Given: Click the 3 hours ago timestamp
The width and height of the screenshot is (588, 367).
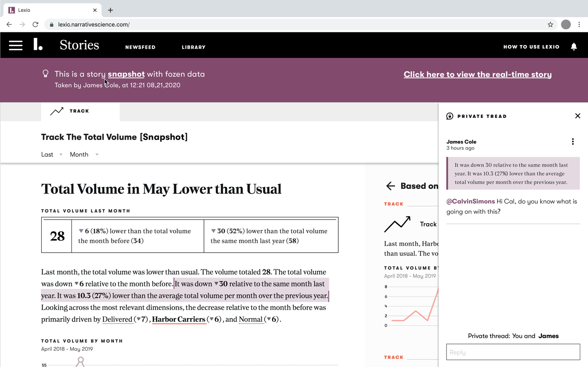Looking at the screenshot, I should pyautogui.click(x=460, y=148).
